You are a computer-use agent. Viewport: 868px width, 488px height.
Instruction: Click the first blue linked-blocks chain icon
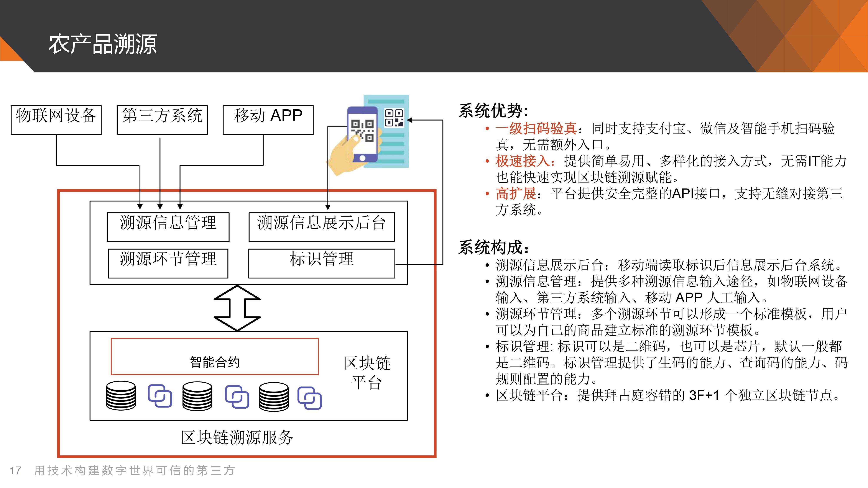tap(160, 396)
